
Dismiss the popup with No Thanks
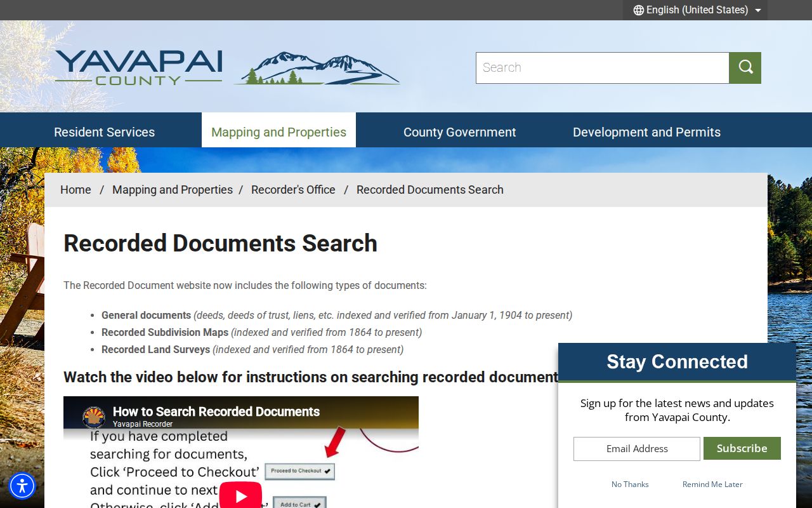tap(630, 484)
